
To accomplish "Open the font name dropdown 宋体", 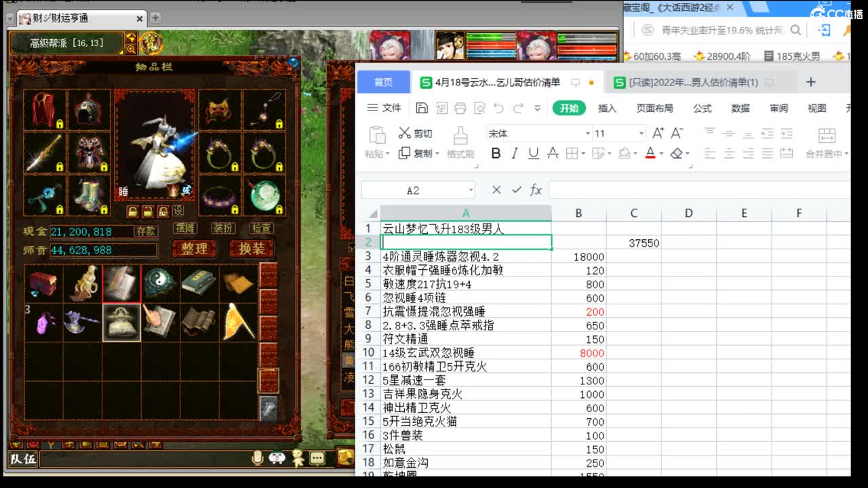I will (x=587, y=134).
